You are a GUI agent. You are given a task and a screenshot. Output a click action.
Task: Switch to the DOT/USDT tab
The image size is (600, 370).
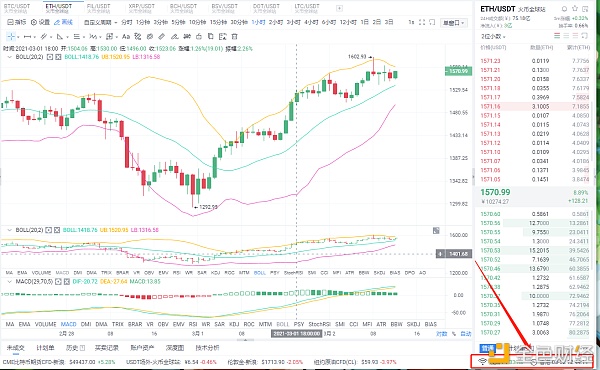click(x=266, y=8)
